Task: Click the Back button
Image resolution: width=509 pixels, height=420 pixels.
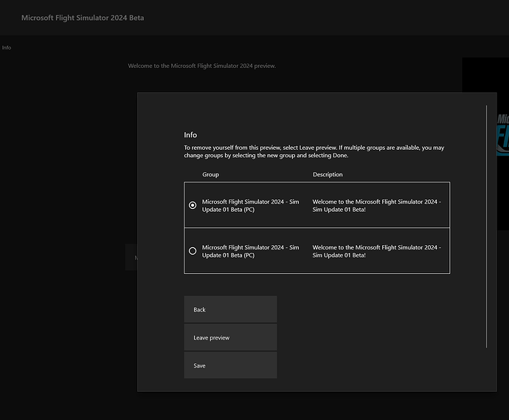Action: click(x=230, y=309)
